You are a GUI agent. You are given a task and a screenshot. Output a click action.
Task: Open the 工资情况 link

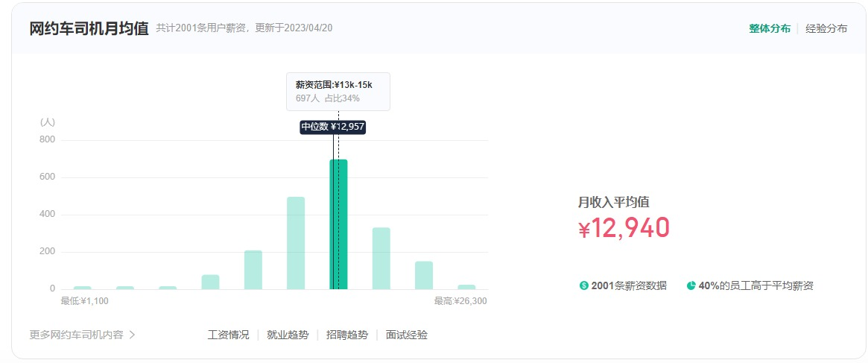point(228,335)
